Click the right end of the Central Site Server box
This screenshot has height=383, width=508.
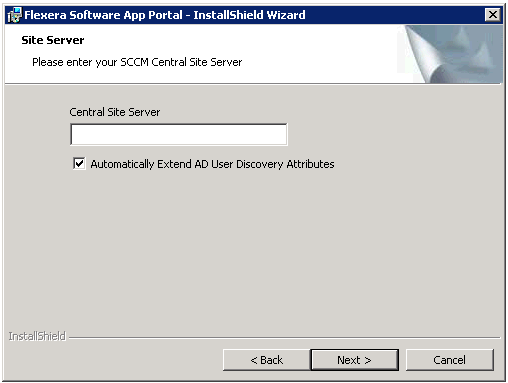click(x=280, y=135)
